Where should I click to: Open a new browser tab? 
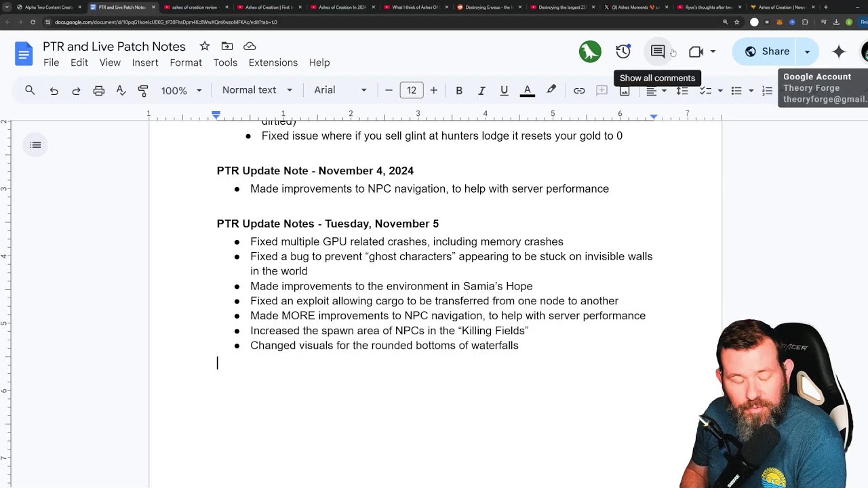click(825, 7)
